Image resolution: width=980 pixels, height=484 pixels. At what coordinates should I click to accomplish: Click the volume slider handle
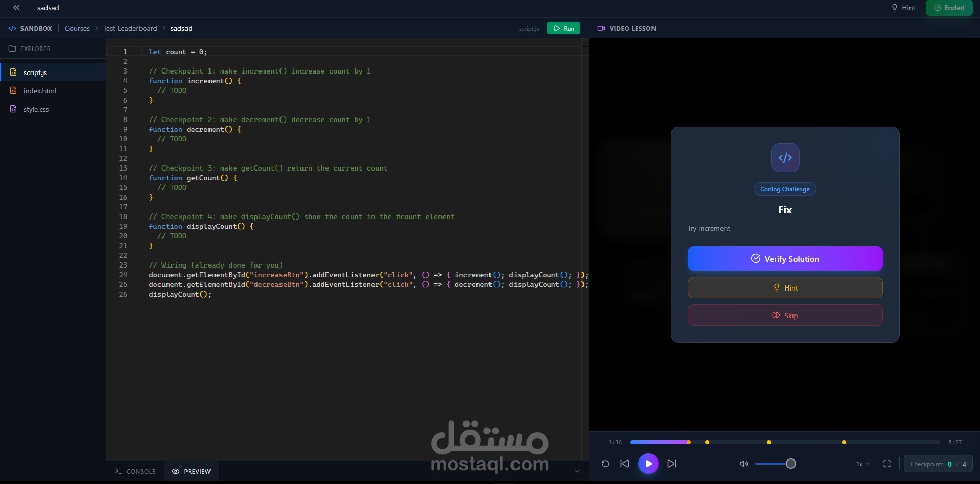click(x=790, y=464)
